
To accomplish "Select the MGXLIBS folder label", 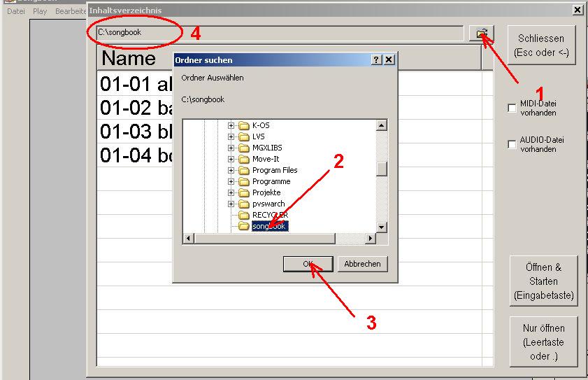I will coord(267,148).
